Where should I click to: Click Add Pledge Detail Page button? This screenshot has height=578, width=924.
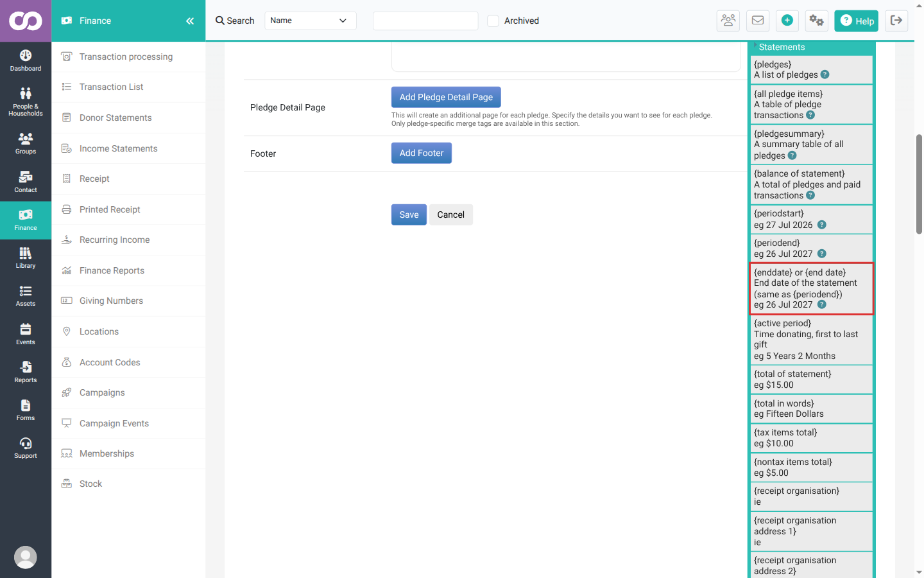[446, 97]
